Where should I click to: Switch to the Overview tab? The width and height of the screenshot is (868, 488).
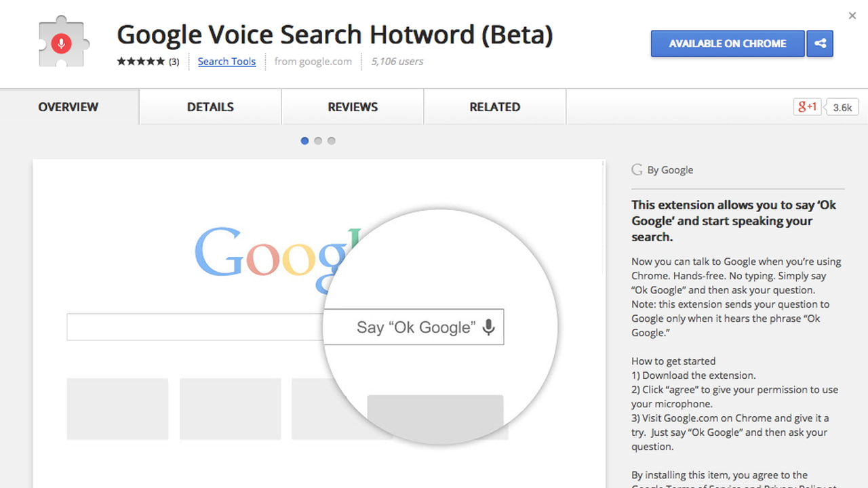pyautogui.click(x=68, y=107)
